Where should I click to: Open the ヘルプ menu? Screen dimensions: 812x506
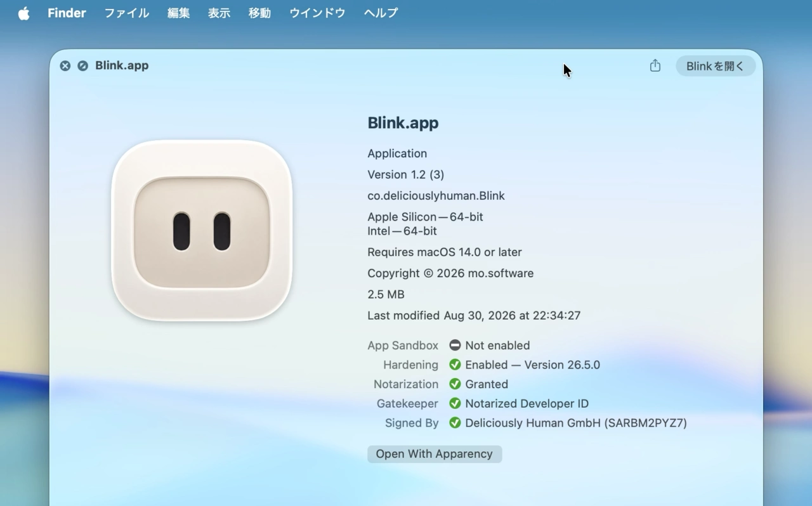coord(381,13)
